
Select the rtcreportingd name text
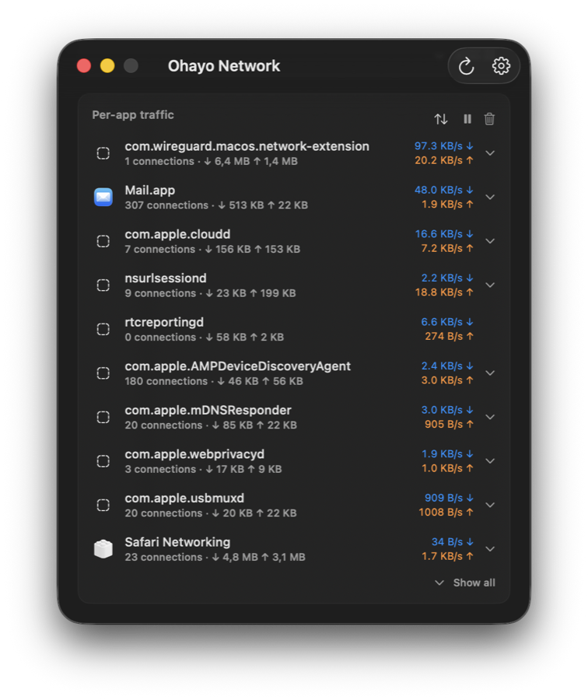pos(164,322)
